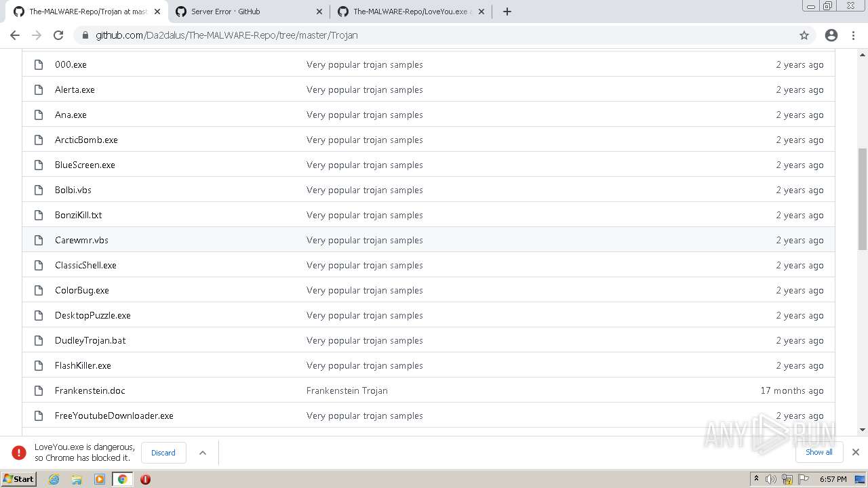This screenshot has height=488, width=868.
Task: Open the Alerta.exe file link
Action: click(75, 89)
